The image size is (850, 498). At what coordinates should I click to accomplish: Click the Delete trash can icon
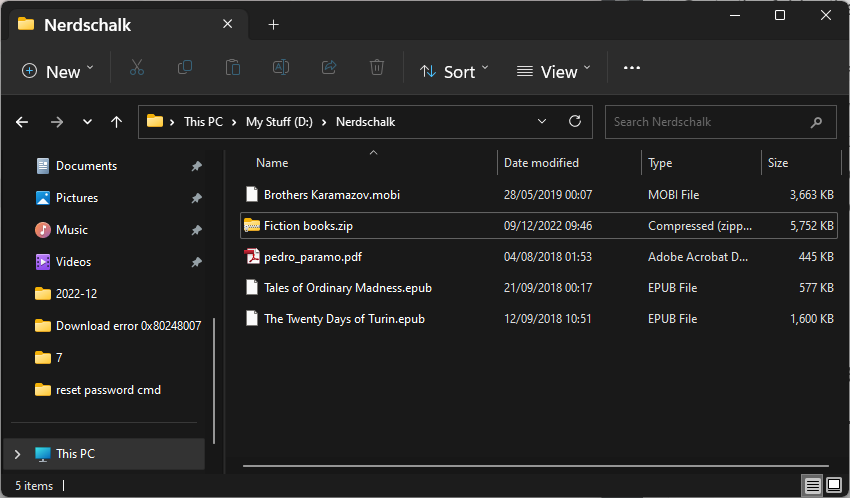(x=377, y=68)
